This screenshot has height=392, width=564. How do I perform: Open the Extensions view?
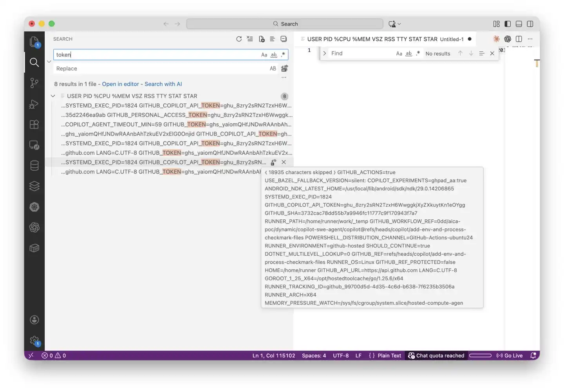coord(34,125)
